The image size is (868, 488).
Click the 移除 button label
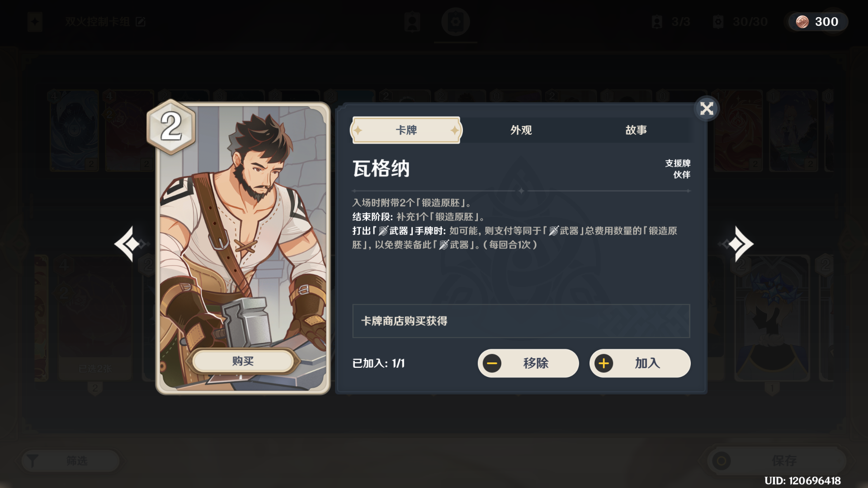[x=536, y=363]
